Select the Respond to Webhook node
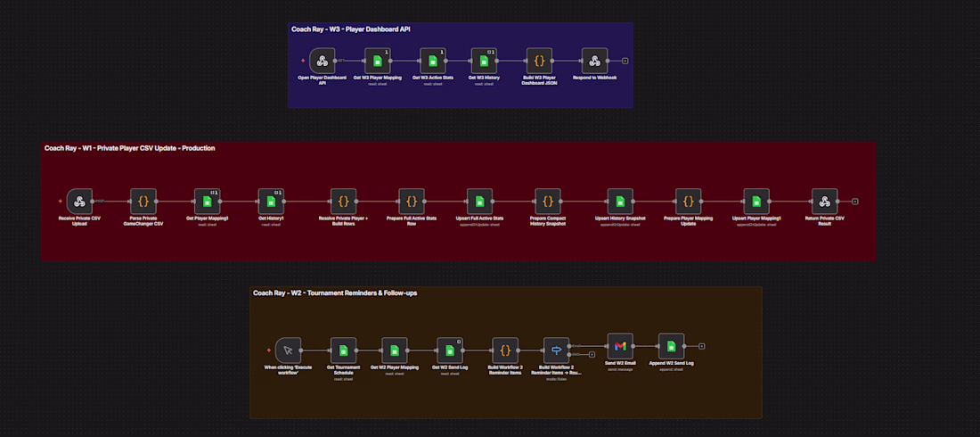The height and width of the screenshot is (437, 980). pos(594,61)
